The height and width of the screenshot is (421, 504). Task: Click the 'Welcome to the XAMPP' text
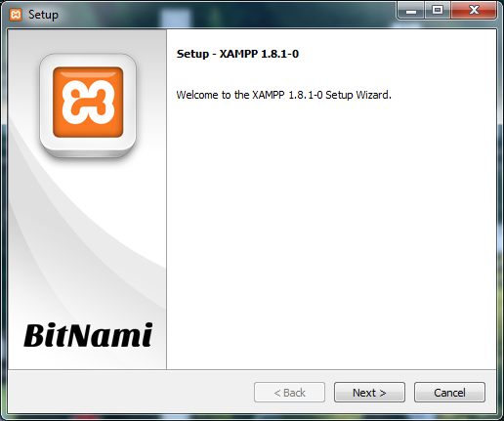coord(283,95)
